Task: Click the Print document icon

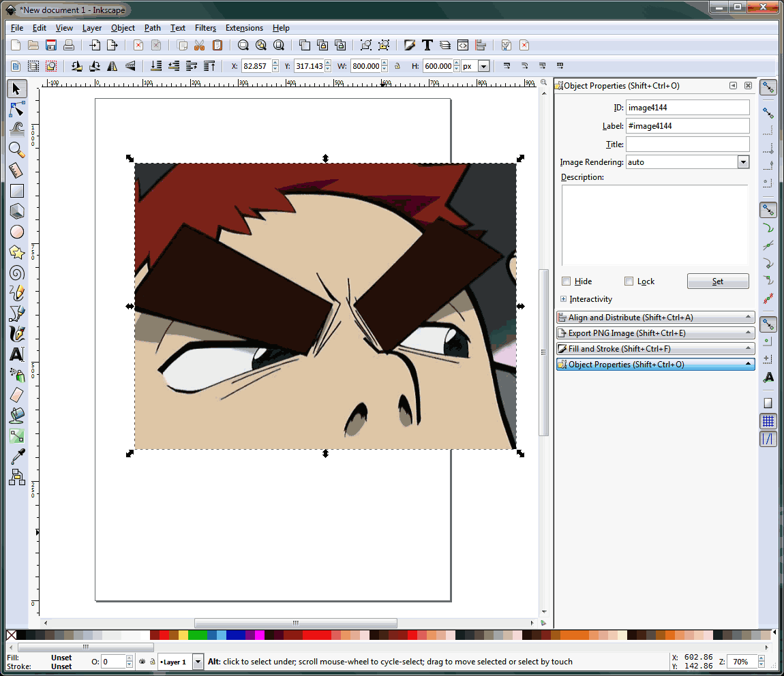Action: tap(69, 46)
